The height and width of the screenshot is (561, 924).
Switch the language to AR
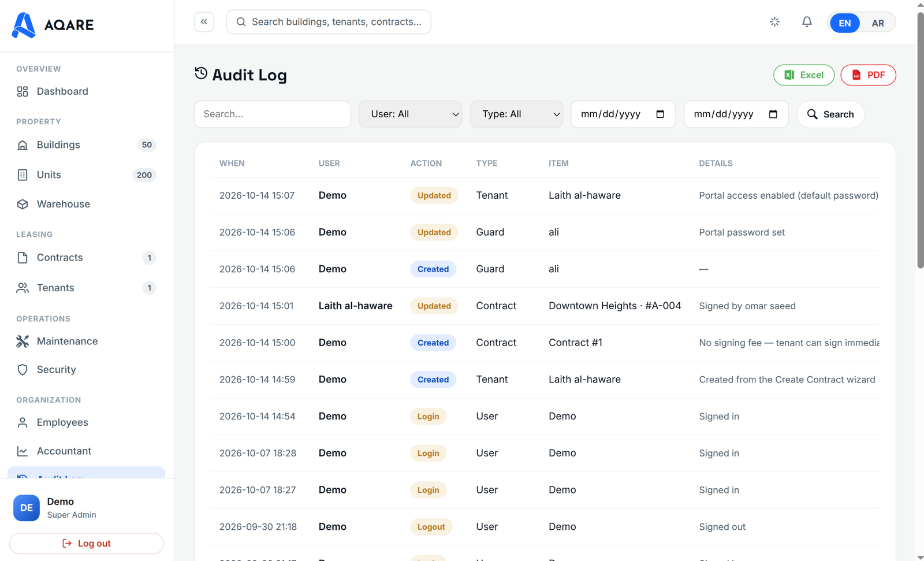coord(878,23)
